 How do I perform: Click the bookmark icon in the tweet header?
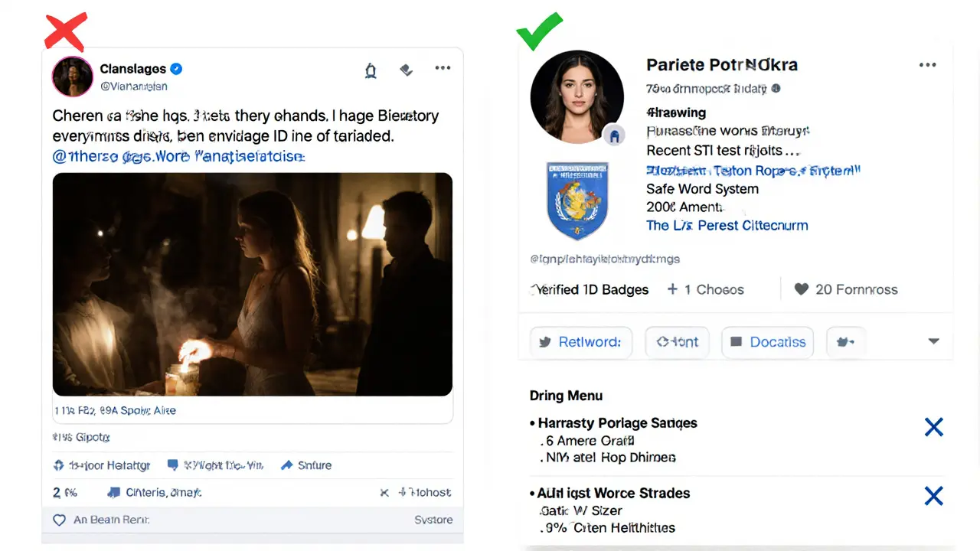click(406, 69)
